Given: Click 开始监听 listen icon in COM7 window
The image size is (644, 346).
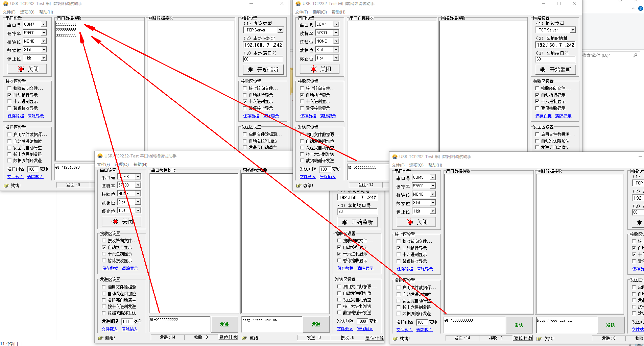Looking at the screenshot, I should click(x=250, y=70).
